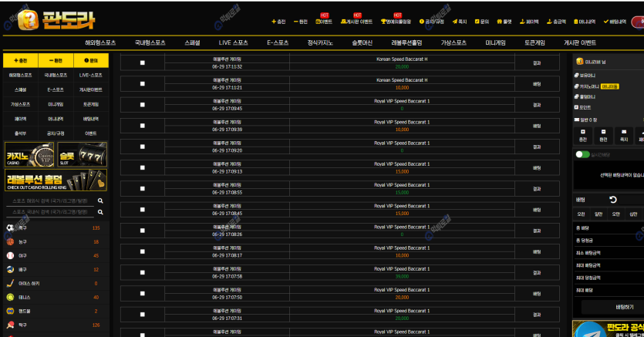Click the refresh icon in betting slip
644x337 pixels.
(x=613, y=200)
